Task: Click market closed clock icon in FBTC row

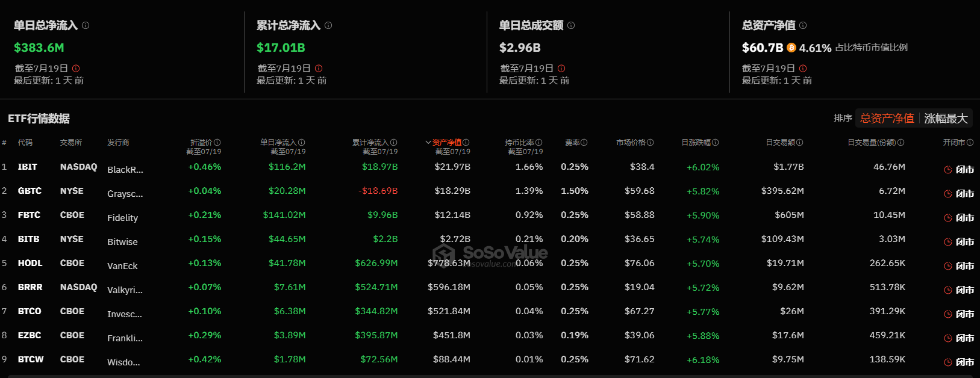Action: click(948, 218)
